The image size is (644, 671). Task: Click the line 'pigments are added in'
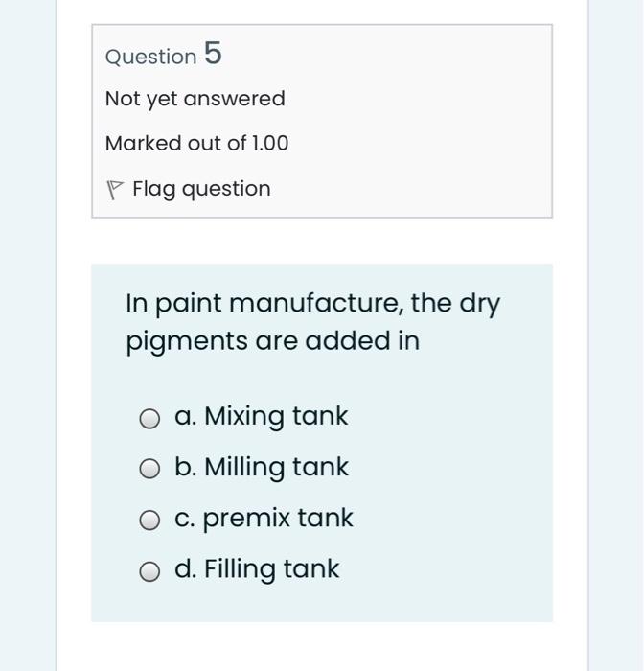pyautogui.click(x=272, y=341)
